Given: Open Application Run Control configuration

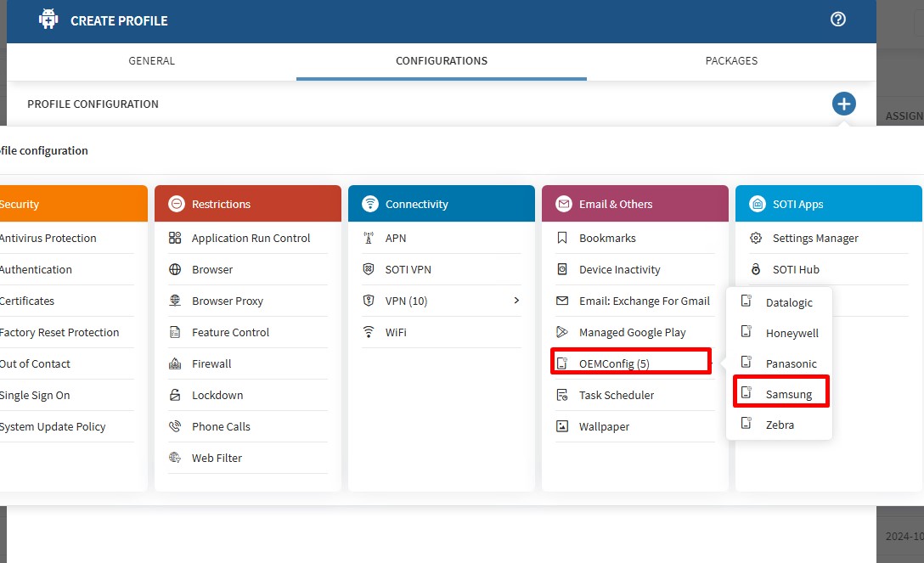Looking at the screenshot, I should pos(251,238).
